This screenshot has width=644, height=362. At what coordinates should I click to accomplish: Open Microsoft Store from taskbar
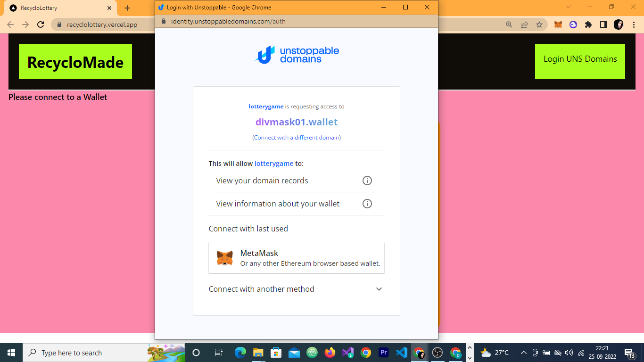(276, 353)
